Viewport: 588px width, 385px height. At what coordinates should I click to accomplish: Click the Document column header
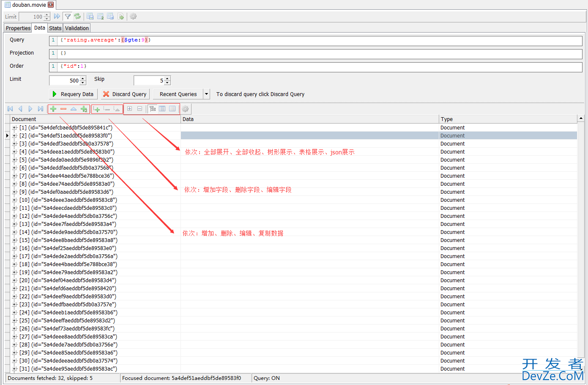click(x=96, y=119)
